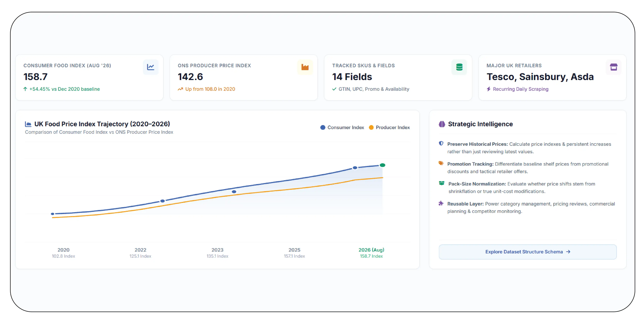Screen dimensions: 644x320
Task: Click the purple store icon in Major UK Retailers card
Action: click(613, 67)
